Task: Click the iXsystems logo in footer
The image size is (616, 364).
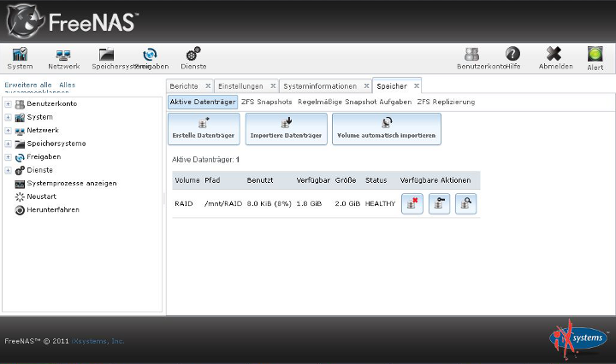Action: (x=577, y=339)
